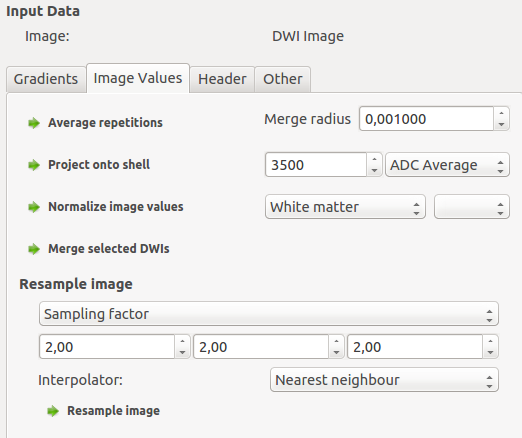Click into the Merge radius input field
The width and height of the screenshot is (522, 438).
[426, 119]
